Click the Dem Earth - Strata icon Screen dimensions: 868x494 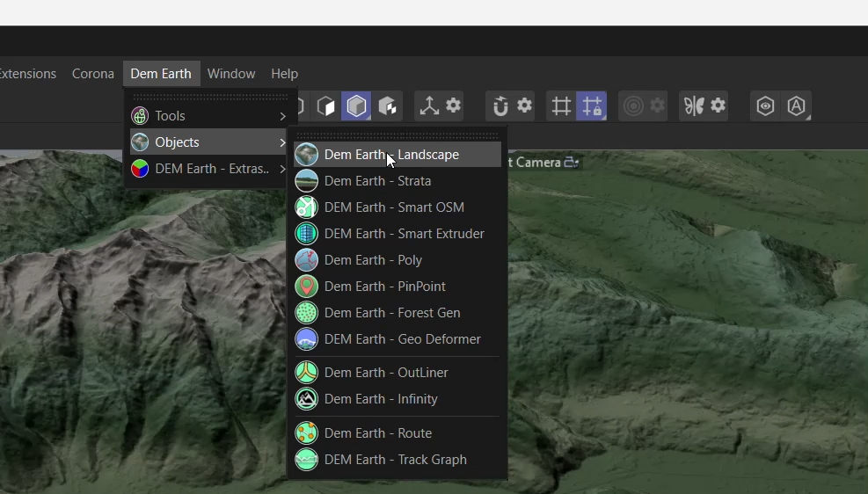click(306, 181)
